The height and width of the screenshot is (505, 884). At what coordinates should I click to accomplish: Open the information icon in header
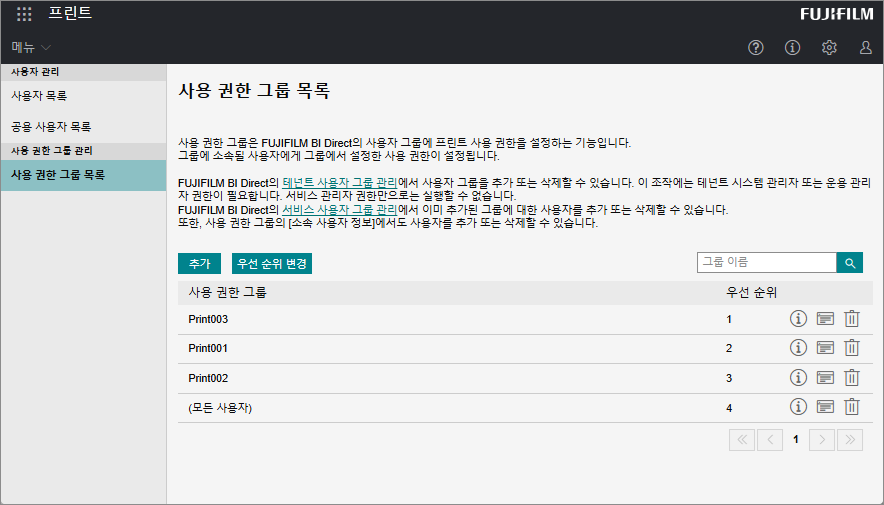[x=792, y=47]
